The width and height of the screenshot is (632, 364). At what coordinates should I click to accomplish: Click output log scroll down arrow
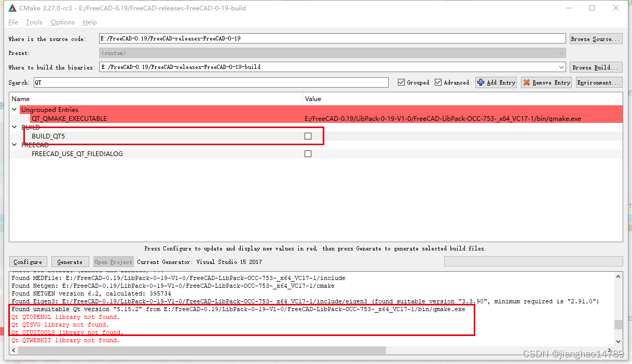[x=618, y=342]
